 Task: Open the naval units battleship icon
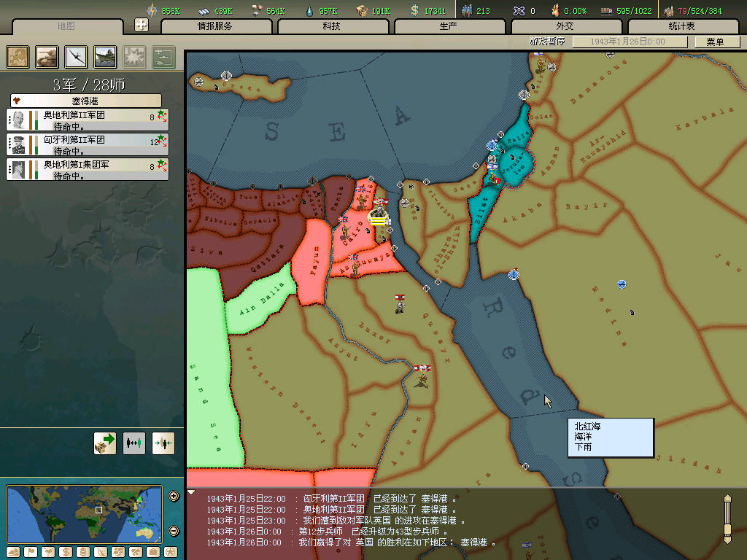coord(105,57)
